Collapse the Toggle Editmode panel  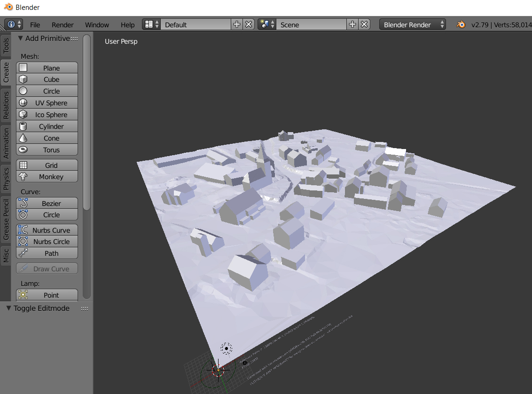click(8, 308)
